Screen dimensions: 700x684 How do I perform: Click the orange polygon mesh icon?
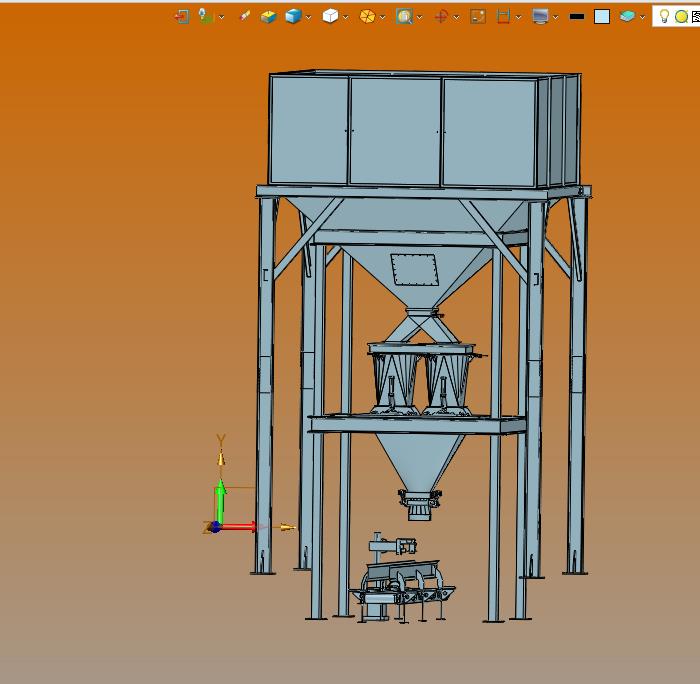click(367, 17)
